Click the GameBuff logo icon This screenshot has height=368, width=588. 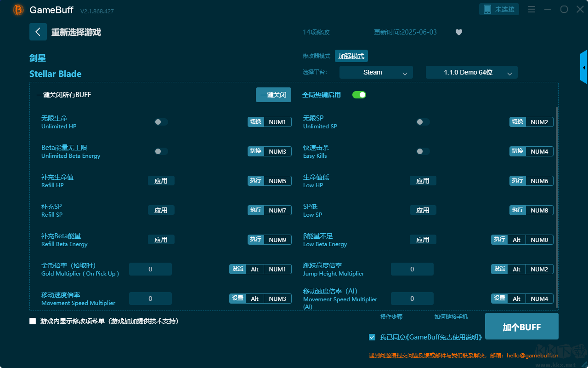pyautogui.click(x=18, y=10)
